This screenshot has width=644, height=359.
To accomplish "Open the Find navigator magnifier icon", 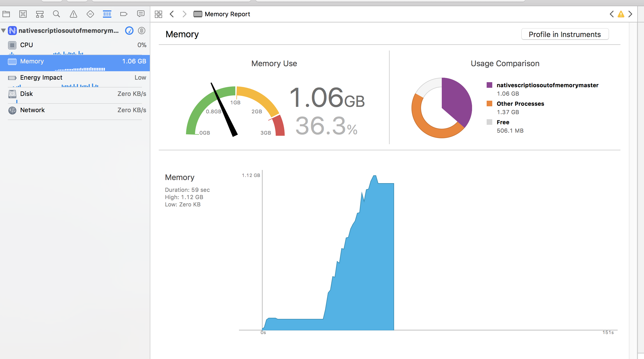I will coord(56,14).
